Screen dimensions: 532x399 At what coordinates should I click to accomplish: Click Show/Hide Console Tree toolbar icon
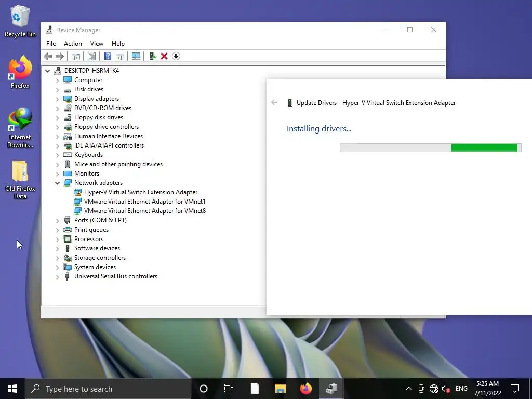click(76, 56)
